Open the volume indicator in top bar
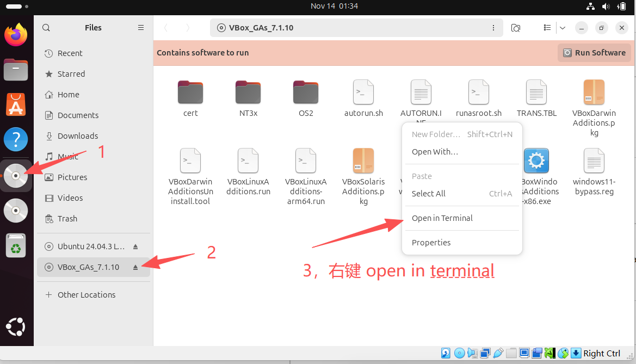 [x=606, y=6]
